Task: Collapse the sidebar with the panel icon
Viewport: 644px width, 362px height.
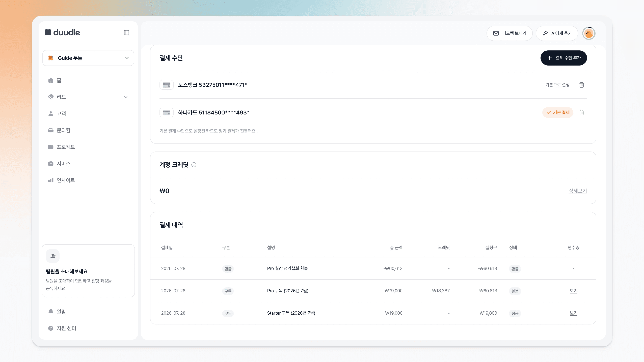Action: point(126,33)
